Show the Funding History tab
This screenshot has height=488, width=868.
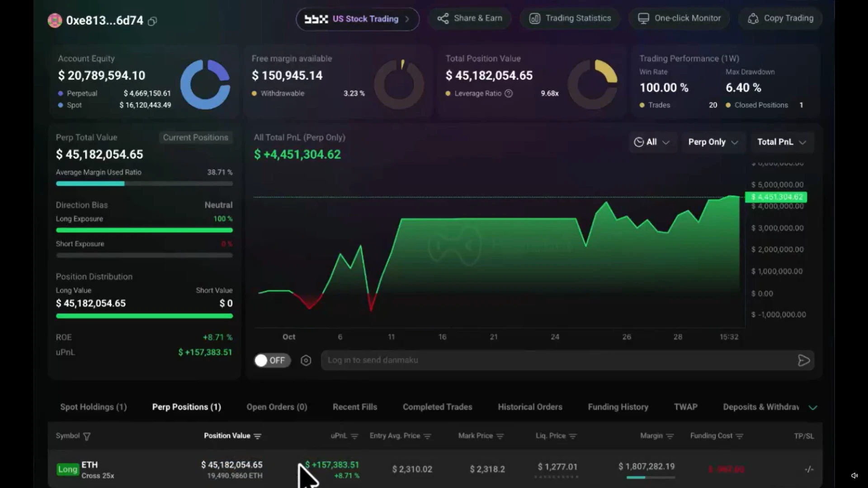click(618, 407)
